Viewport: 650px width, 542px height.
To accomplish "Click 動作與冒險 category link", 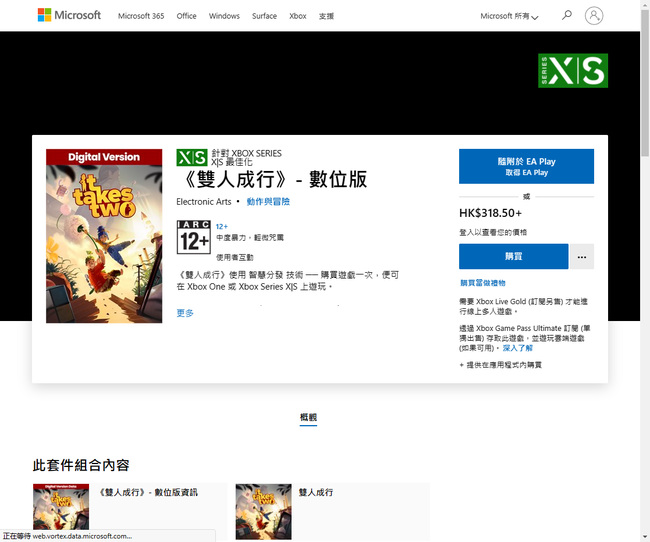I will point(268,202).
